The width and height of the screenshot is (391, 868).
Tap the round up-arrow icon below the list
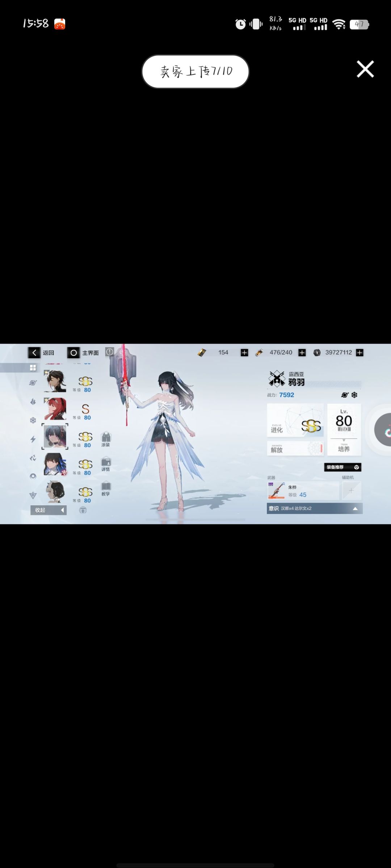coord(83,510)
